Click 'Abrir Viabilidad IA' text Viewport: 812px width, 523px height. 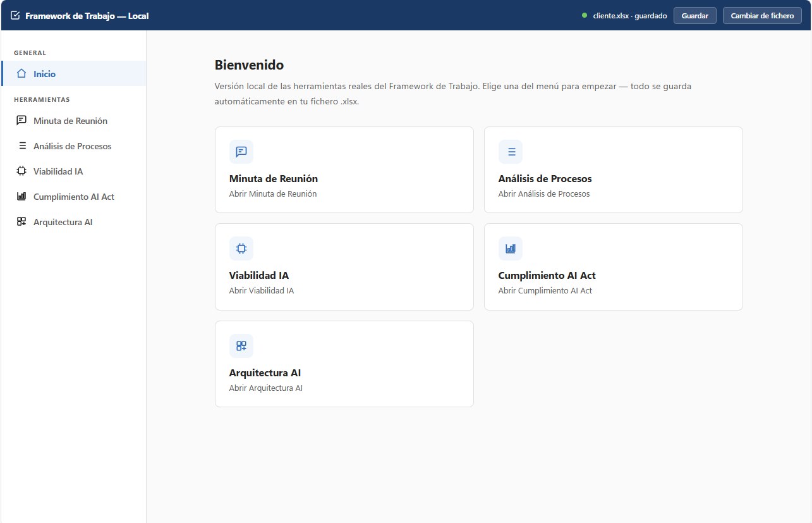click(262, 291)
